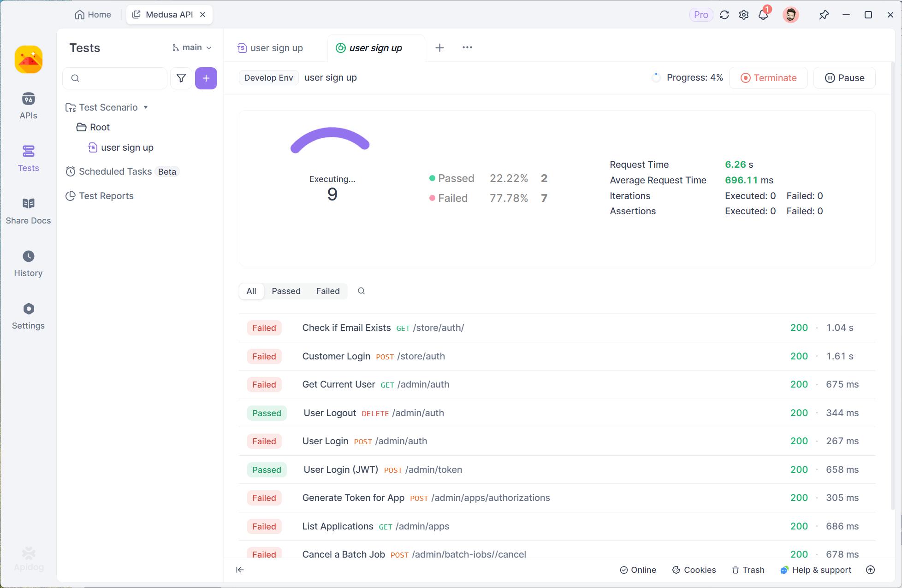Click Pause to pause test execution
The image size is (902, 588).
[x=845, y=77]
